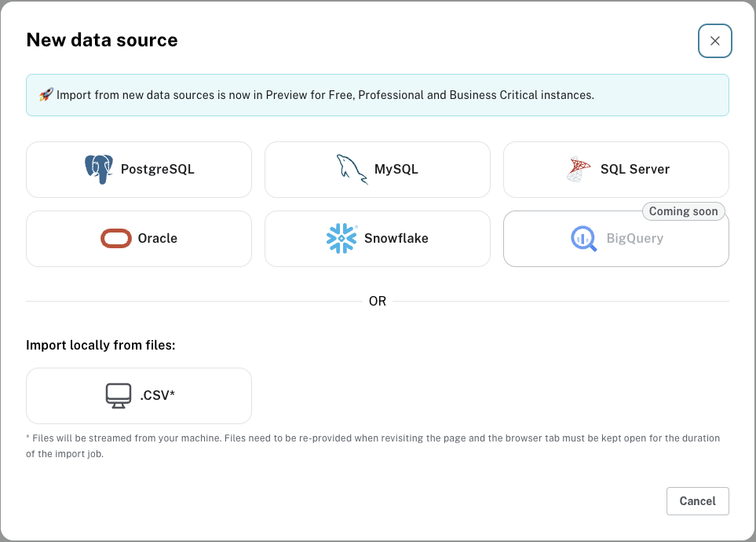Click the red Oracle logo
This screenshot has width=756, height=542.
[x=116, y=239]
